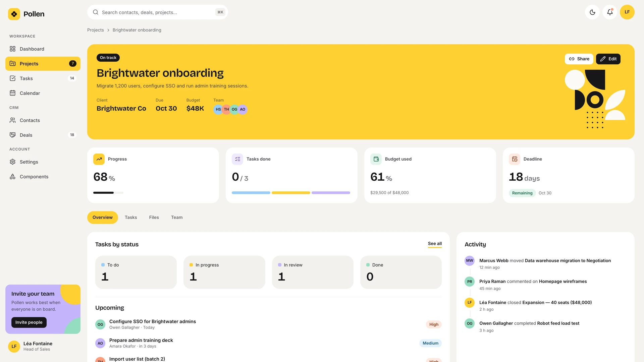Click the Deals handshake icon
The image size is (644, 362).
13,135
